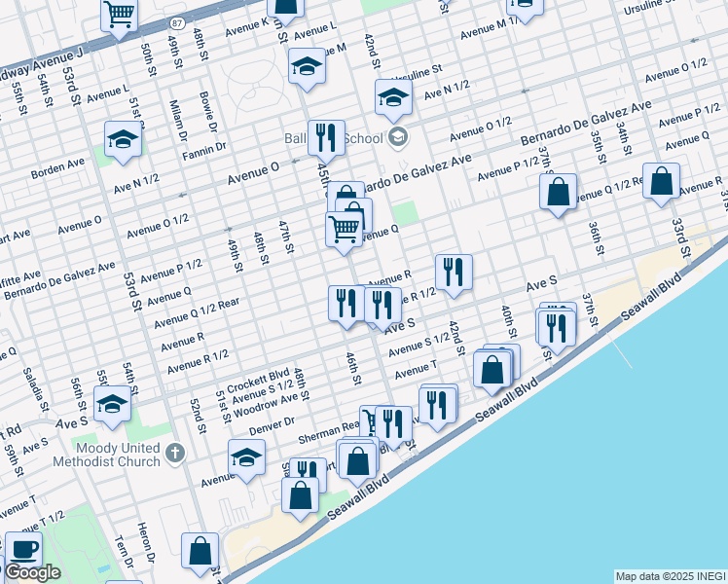
Task: Click the shopping cart marker near 50th St
Action: (x=120, y=18)
